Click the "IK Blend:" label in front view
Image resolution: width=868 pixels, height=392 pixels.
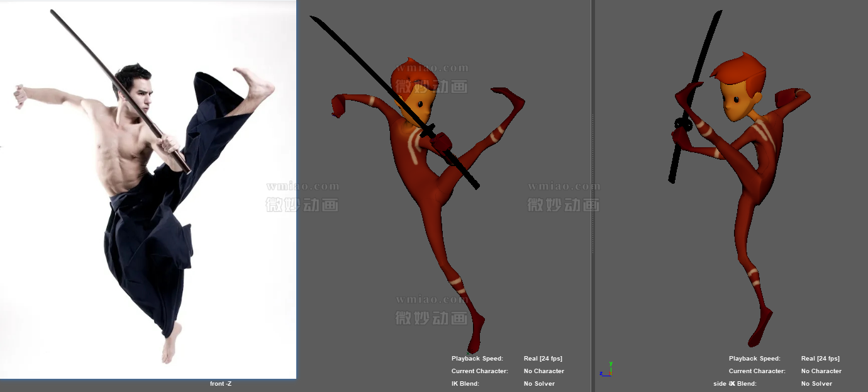tap(465, 384)
